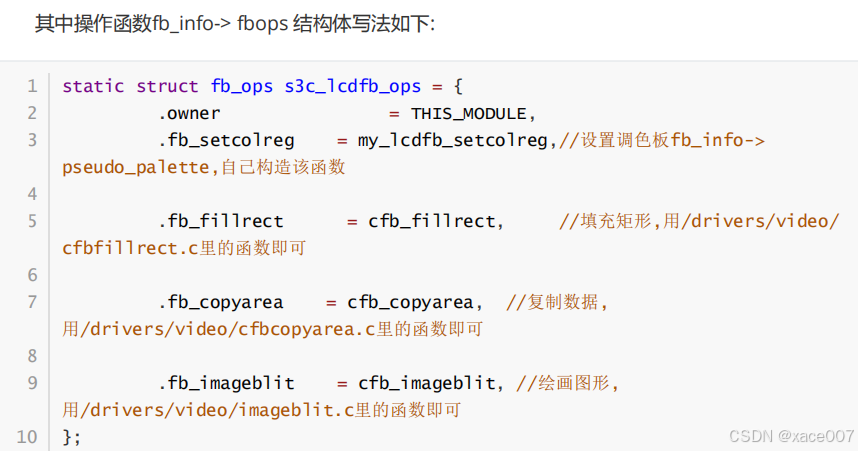
Task: Click the s3c_lcdfb_ops struct name
Action: [x=352, y=86]
